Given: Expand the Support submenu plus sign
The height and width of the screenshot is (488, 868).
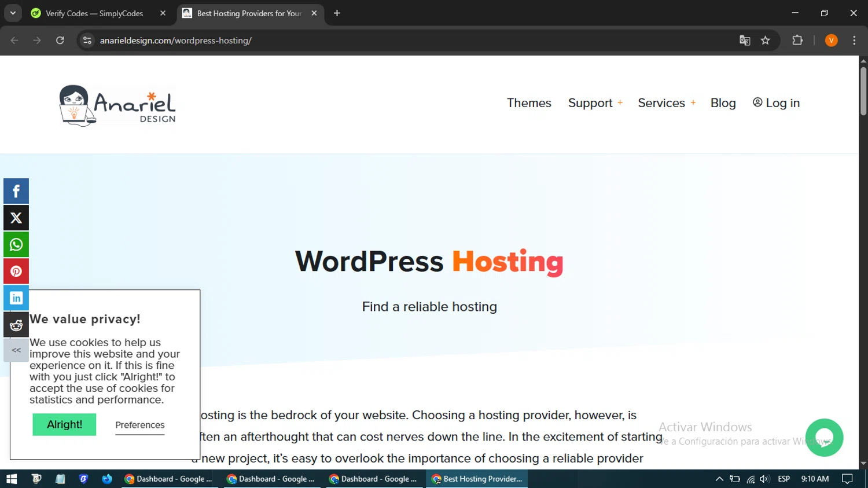Looking at the screenshot, I should (620, 102).
